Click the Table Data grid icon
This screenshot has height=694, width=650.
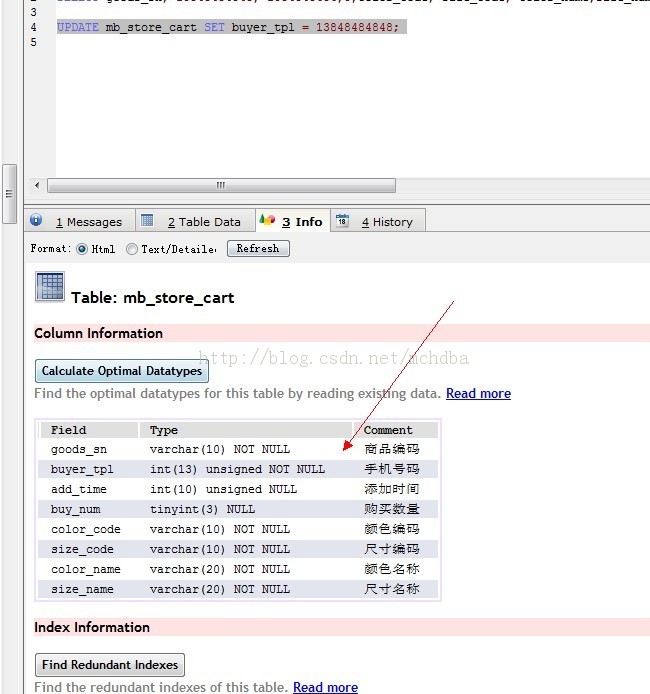(147, 220)
